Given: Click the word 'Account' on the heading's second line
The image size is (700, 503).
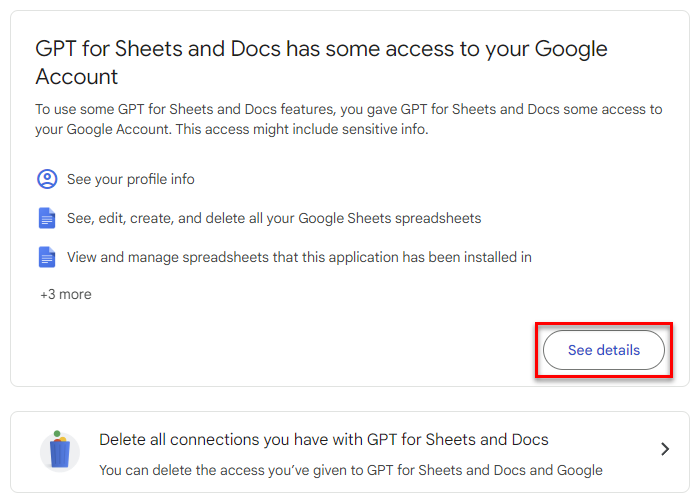Looking at the screenshot, I should 77,77.
